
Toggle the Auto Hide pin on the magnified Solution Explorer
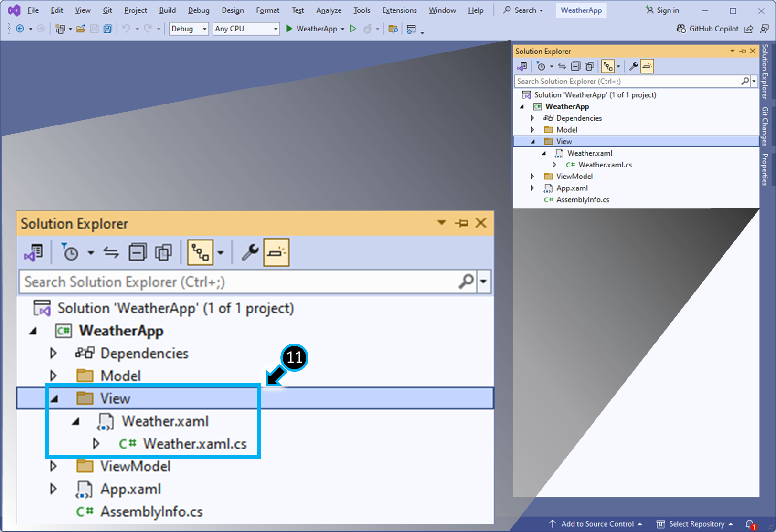pos(461,223)
